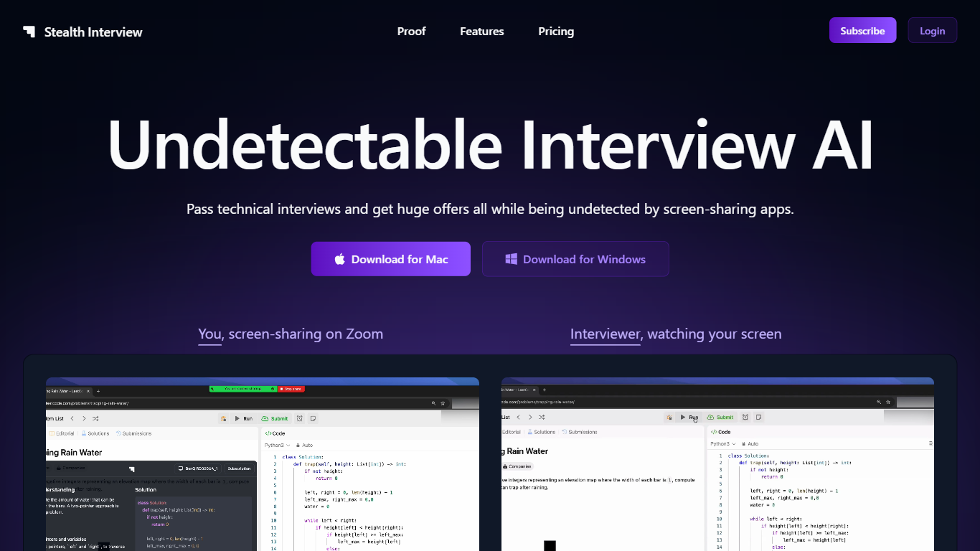Screen dimensions: 980x551
Task: Click the next-problem chevron in Interviewer preview
Action: 530,417
